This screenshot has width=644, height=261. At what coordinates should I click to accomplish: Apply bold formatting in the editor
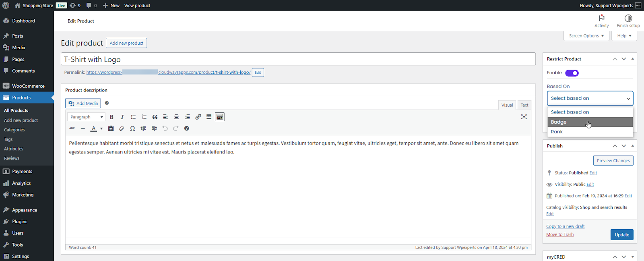(x=111, y=117)
